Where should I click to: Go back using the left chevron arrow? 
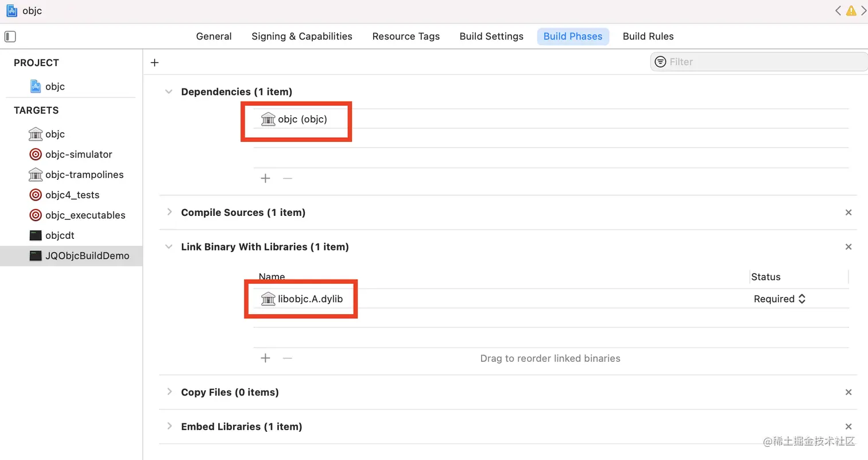point(838,11)
